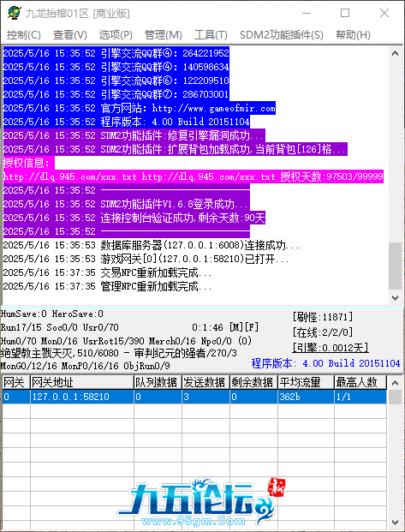Click the 剩余天数:90天 log line
405x532 pixels.
(x=134, y=218)
